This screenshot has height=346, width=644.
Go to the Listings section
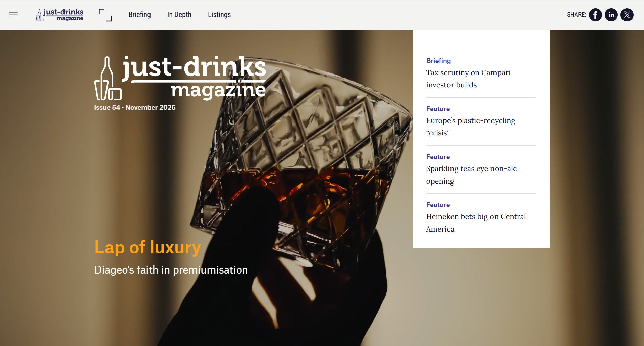[219, 15]
